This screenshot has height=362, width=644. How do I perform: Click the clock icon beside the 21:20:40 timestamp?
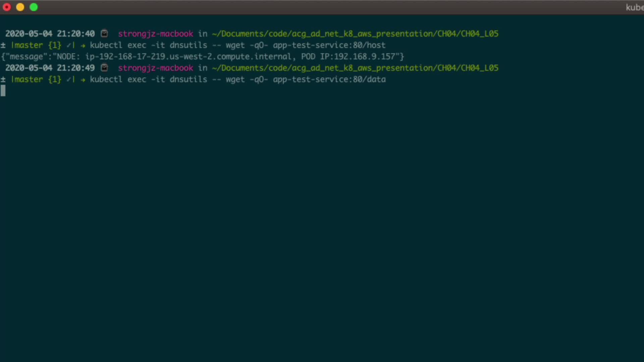[104, 34]
